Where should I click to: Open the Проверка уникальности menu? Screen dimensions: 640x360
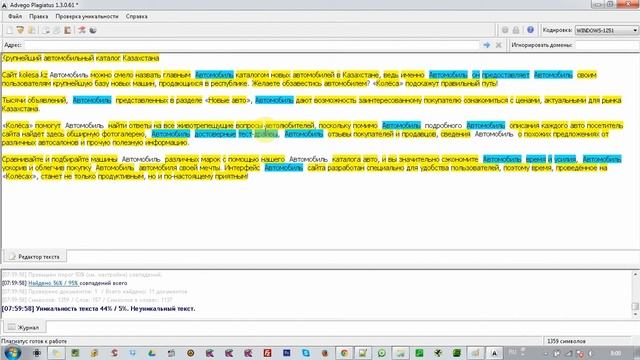tap(87, 16)
